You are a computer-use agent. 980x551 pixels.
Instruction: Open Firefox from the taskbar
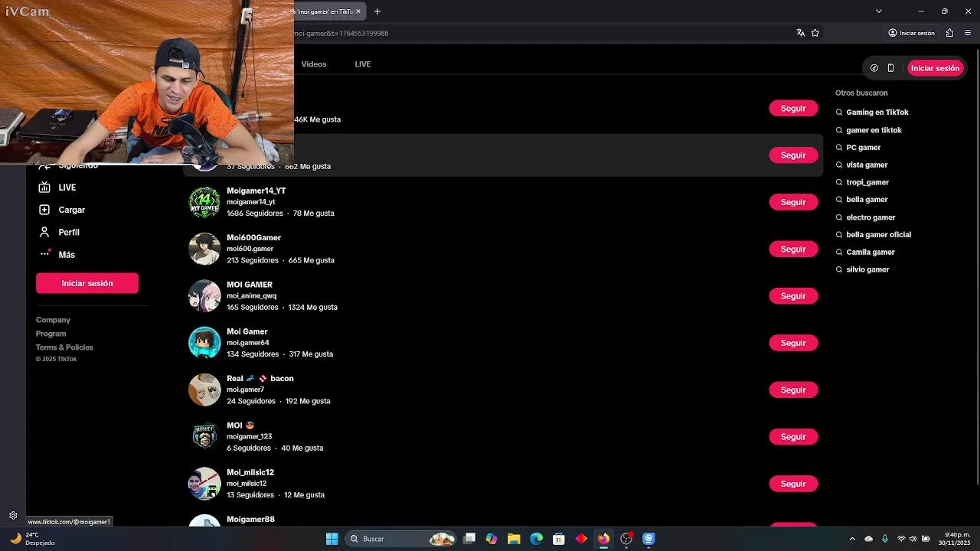point(603,539)
